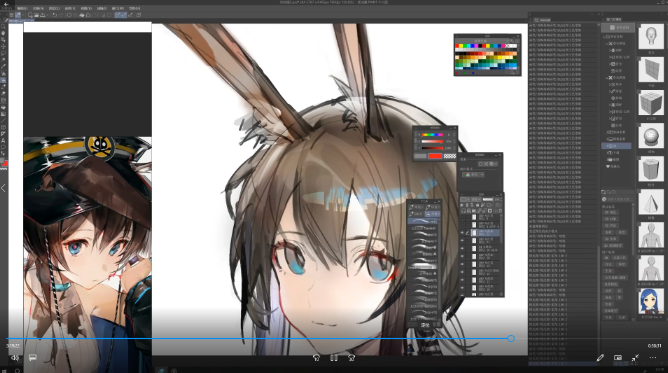Hide the layer just below the selected layer
The height and width of the screenshot is (373, 668).
click(462, 241)
